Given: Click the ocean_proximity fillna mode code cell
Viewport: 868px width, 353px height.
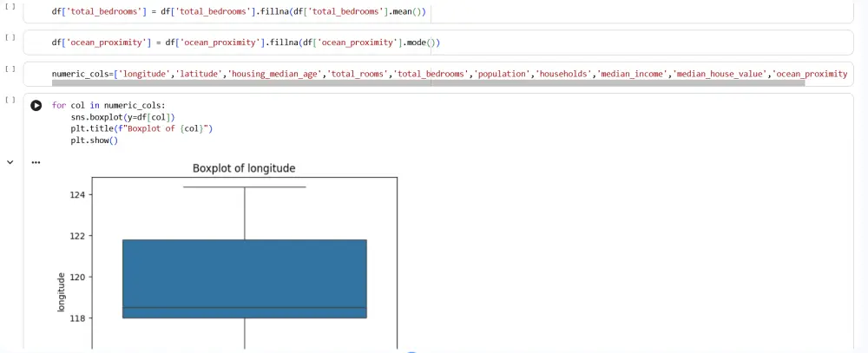Looking at the screenshot, I should [437, 42].
